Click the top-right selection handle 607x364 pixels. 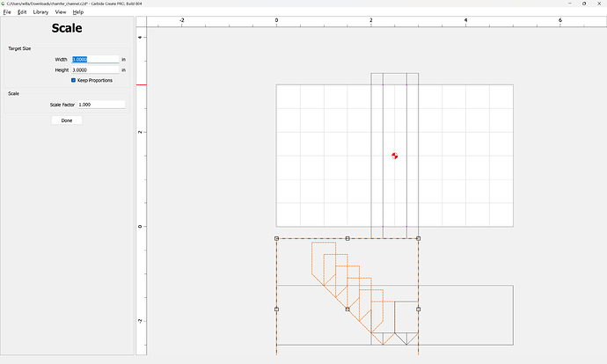pyautogui.click(x=418, y=238)
